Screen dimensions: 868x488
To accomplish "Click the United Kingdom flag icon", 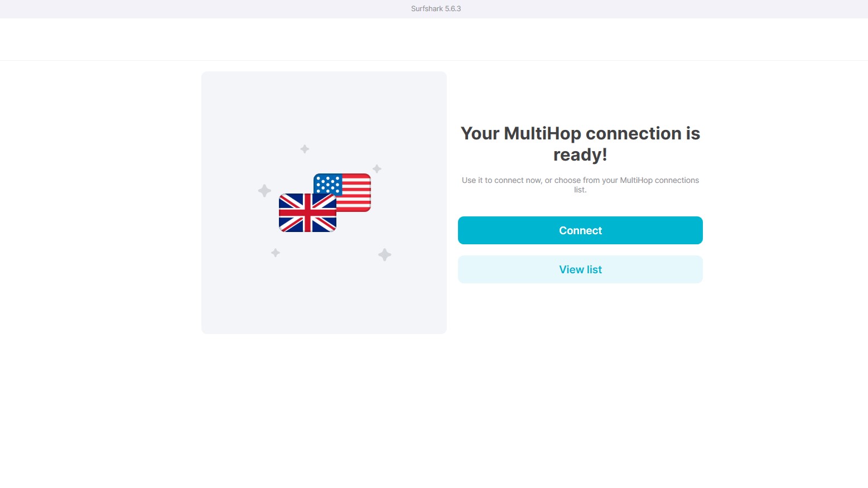I will 307,212.
